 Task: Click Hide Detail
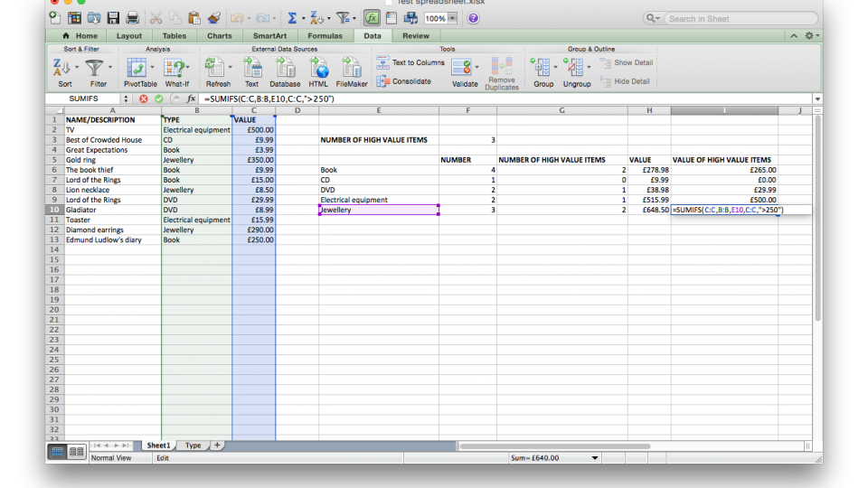pos(625,81)
